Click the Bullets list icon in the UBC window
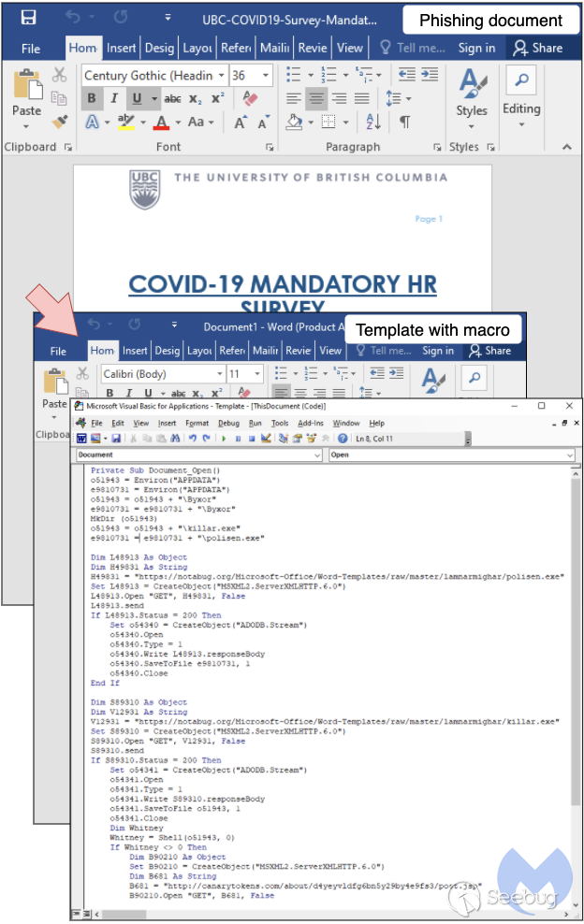This screenshot has width=584, height=924. (x=294, y=75)
